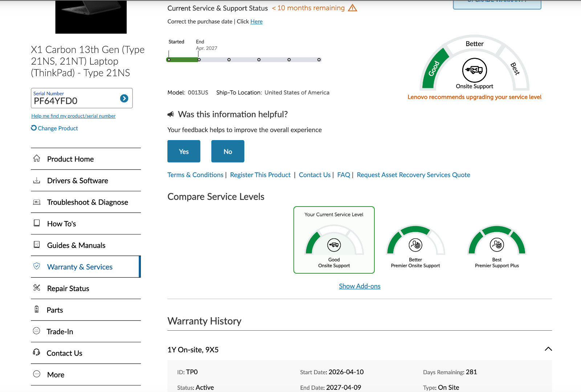Click the More ellipsis icon
This screenshot has height=392, width=581.
[x=37, y=374]
